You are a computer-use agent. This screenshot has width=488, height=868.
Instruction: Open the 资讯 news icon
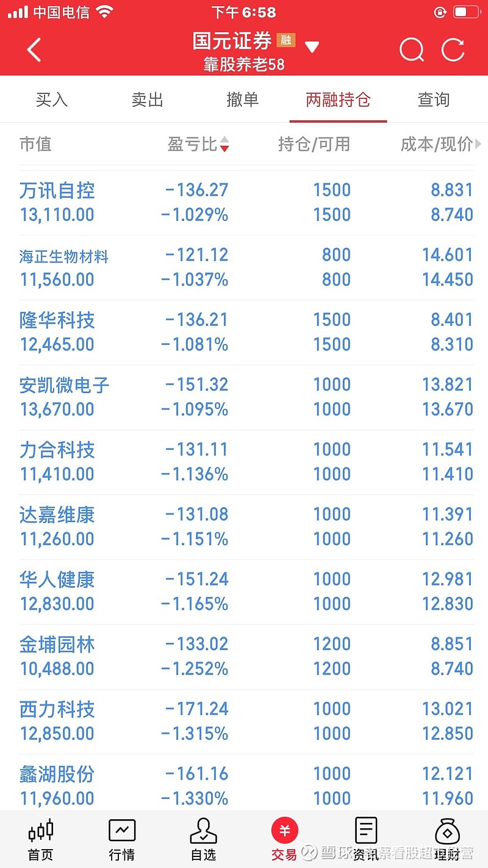[x=366, y=839]
